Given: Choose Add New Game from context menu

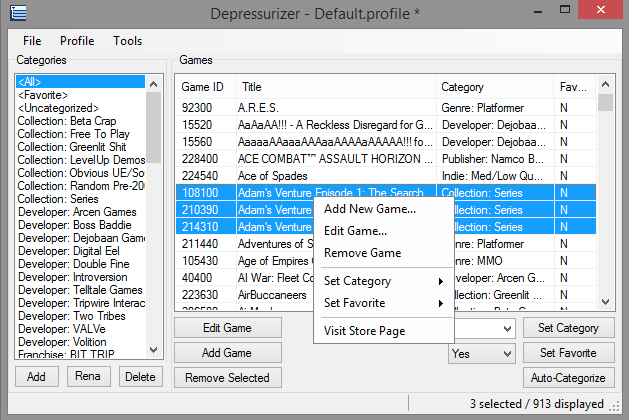Looking at the screenshot, I should click(370, 209).
